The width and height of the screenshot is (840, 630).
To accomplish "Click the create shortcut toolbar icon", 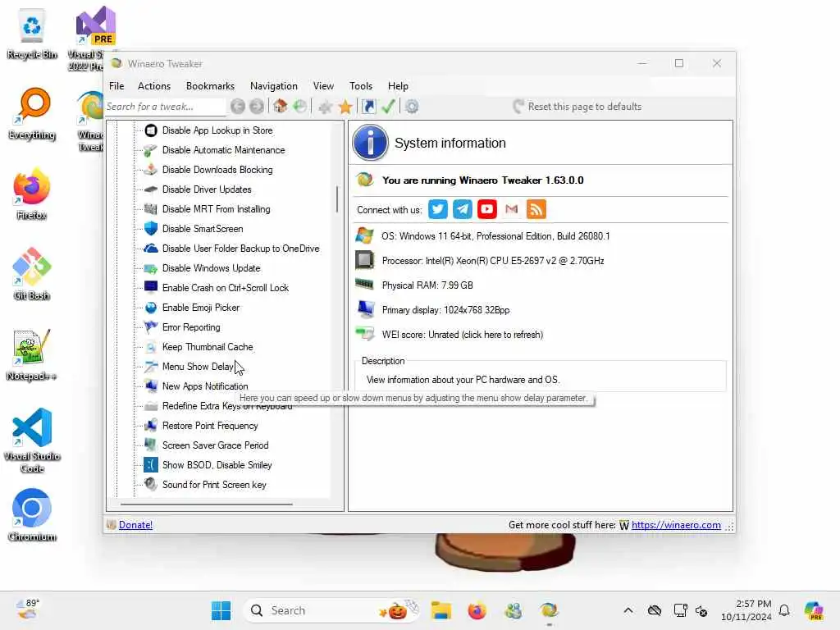I will click(x=368, y=107).
